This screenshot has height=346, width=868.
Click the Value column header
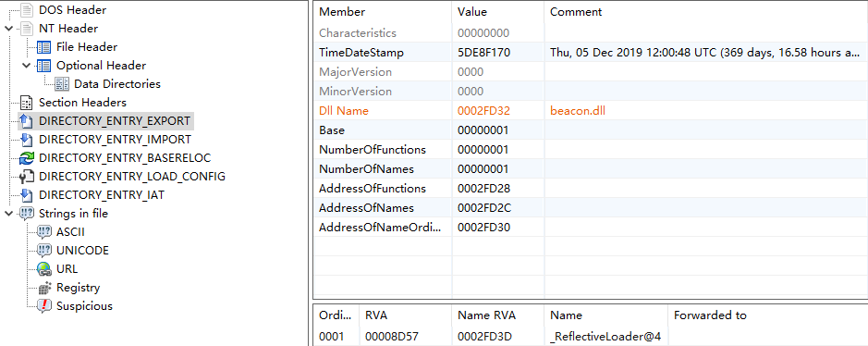[x=498, y=12]
